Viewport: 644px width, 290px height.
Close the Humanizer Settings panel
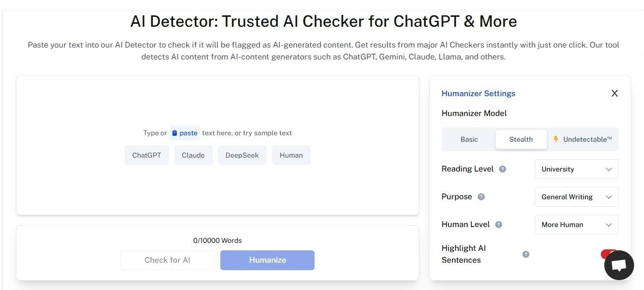click(615, 93)
